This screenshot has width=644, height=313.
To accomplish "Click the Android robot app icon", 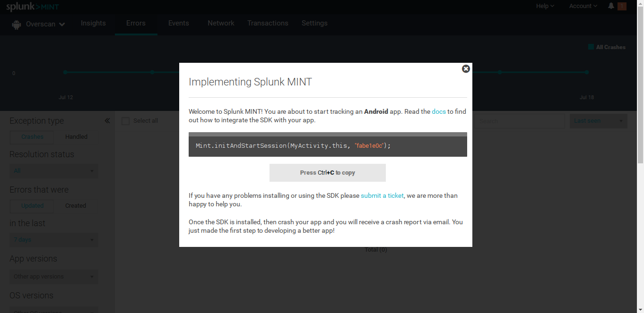I will [x=17, y=25].
